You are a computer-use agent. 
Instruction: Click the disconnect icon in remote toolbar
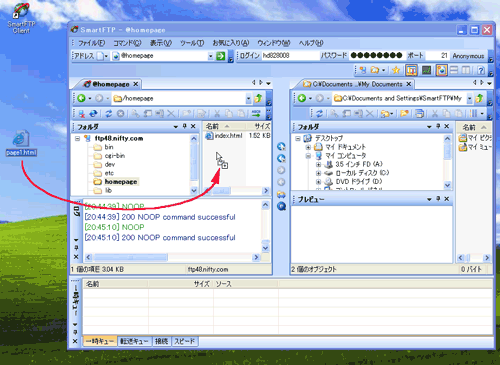tap(82, 114)
